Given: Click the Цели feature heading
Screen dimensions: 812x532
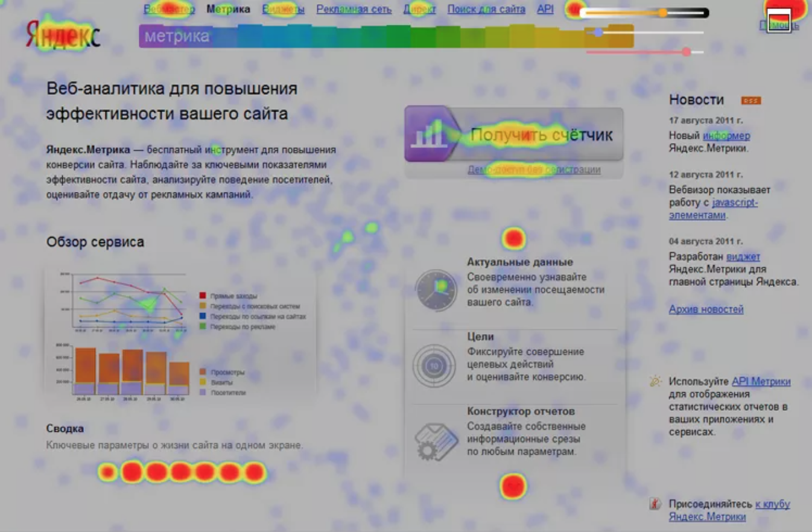Looking at the screenshot, I should 480,337.
